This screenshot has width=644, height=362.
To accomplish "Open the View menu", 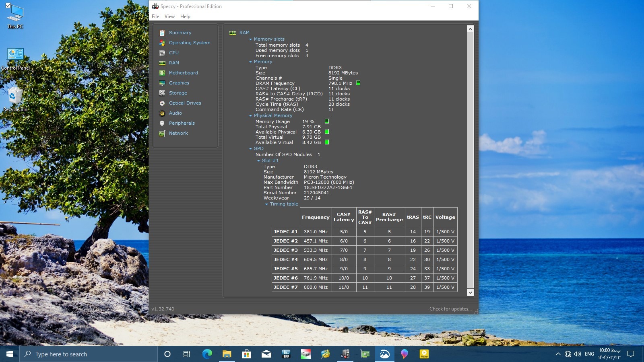I will click(169, 16).
